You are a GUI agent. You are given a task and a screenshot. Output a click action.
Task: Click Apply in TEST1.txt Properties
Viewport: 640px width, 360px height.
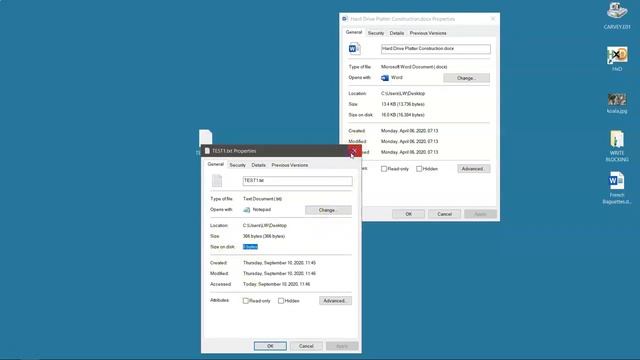pyautogui.click(x=342, y=346)
